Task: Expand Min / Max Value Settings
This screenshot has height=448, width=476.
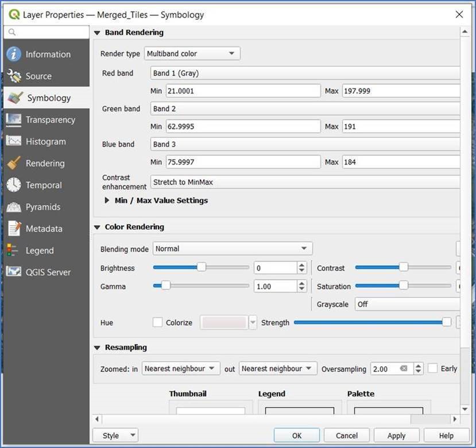Action: (x=107, y=200)
